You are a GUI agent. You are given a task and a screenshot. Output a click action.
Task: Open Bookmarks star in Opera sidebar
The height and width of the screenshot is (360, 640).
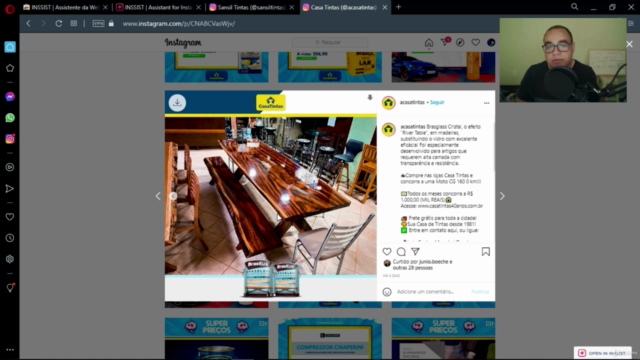point(10,68)
